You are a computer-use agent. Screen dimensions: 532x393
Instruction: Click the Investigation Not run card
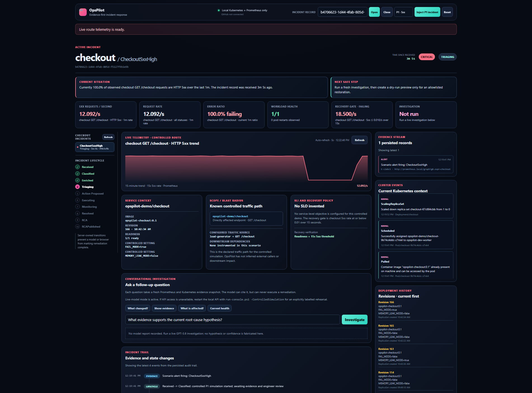(x=426, y=115)
